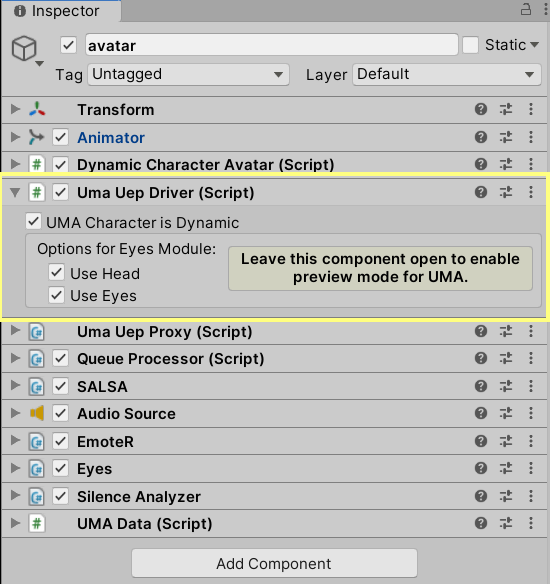Expand the SALSA component foldout
The height and width of the screenshot is (584, 550).
[15, 385]
